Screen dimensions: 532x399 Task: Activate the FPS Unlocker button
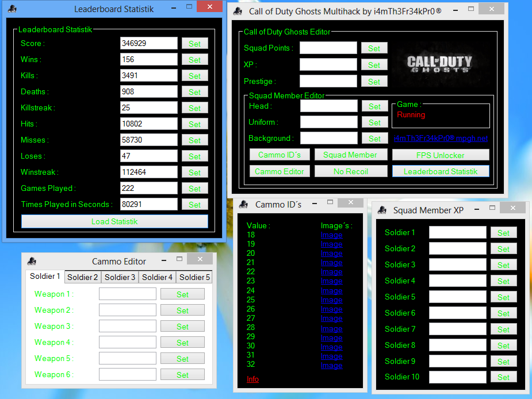(441, 155)
